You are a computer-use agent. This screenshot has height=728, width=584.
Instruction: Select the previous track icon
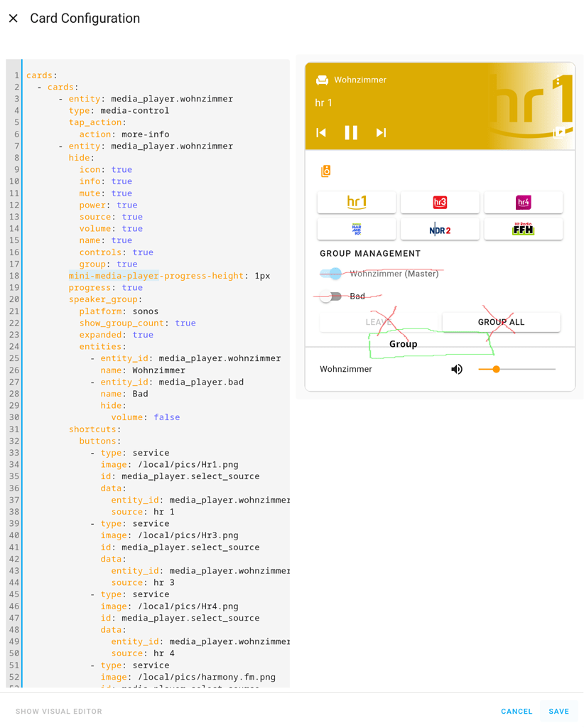[x=320, y=132]
